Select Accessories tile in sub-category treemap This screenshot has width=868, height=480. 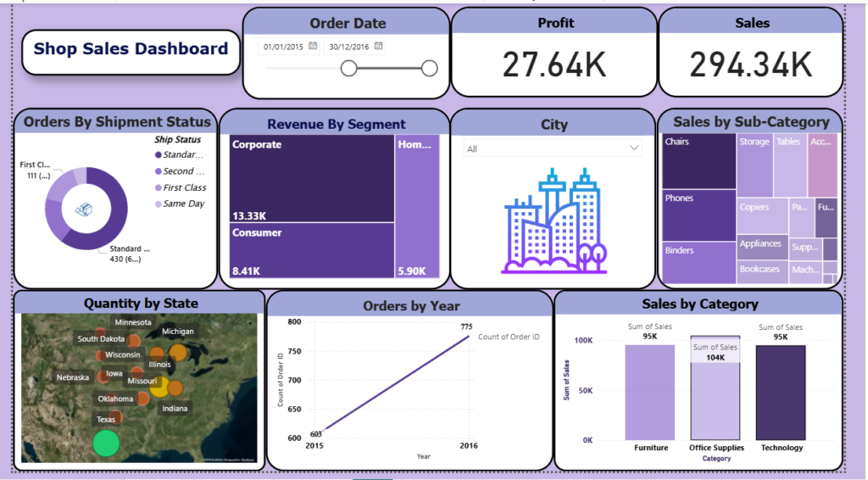[x=822, y=165]
